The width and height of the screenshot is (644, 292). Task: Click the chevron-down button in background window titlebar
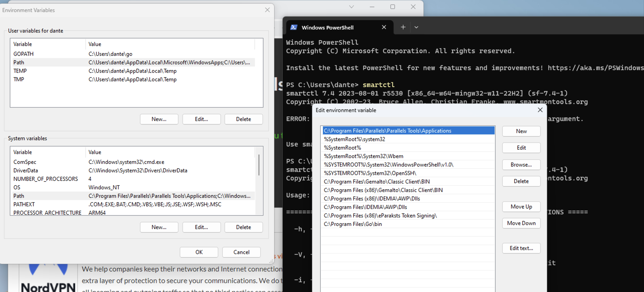[x=352, y=7]
